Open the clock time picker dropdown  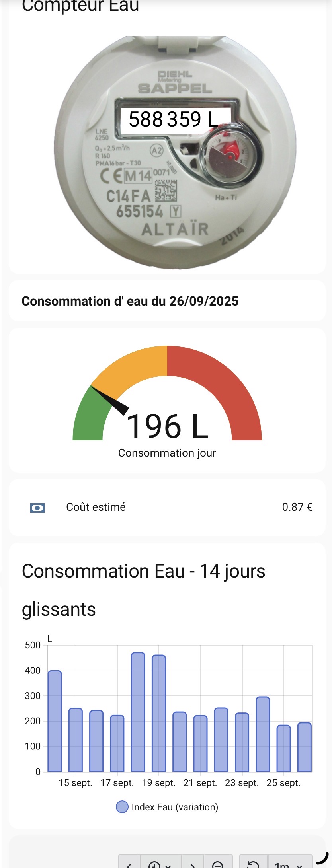[x=160, y=864]
